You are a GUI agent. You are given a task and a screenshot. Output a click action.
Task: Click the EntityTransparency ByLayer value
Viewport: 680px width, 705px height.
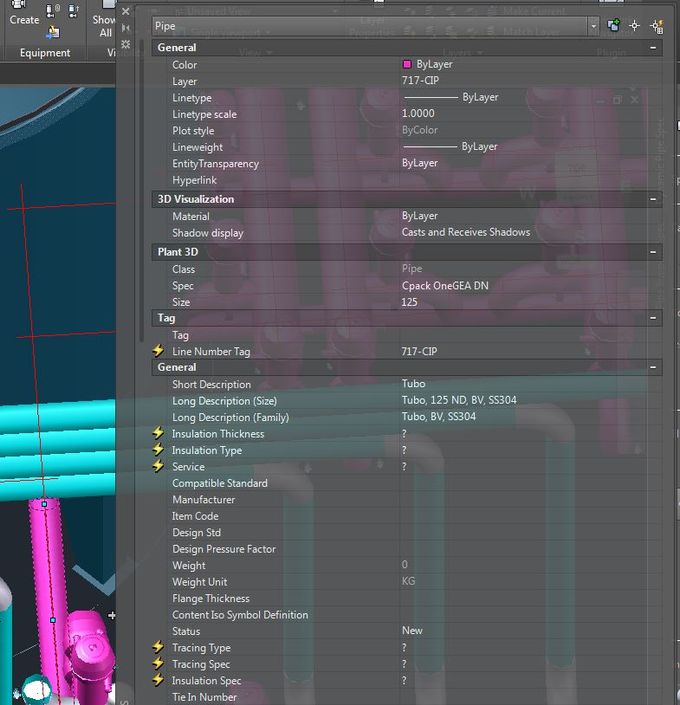(x=420, y=163)
